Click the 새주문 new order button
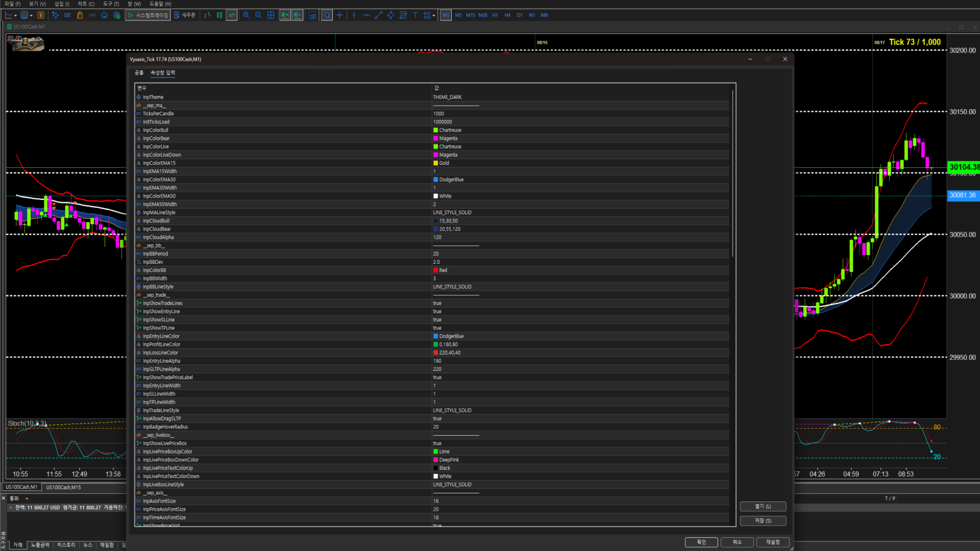The image size is (980, 551). 185,15
